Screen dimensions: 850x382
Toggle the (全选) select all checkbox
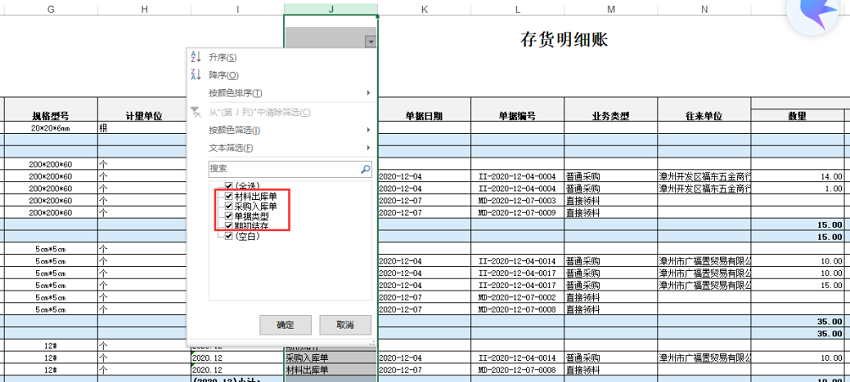(x=228, y=186)
